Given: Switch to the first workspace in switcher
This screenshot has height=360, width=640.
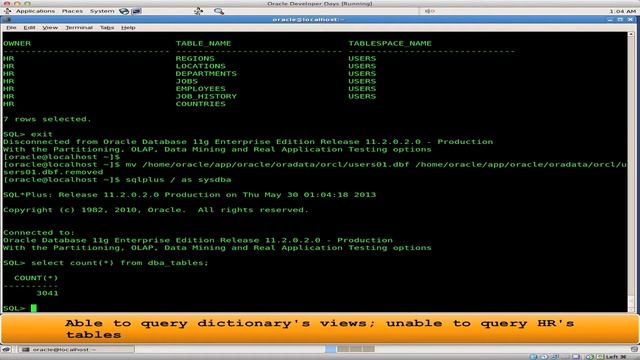Looking at the screenshot, I should pos(331,349).
